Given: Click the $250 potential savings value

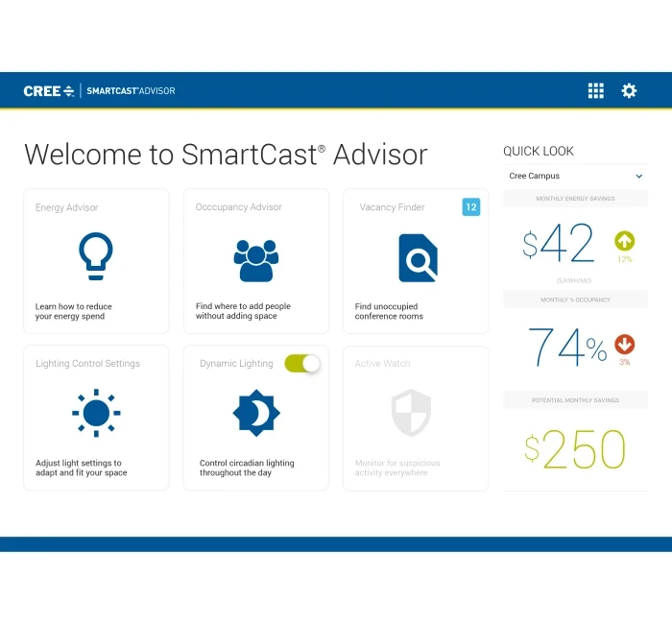Looking at the screenshot, I should click(575, 449).
